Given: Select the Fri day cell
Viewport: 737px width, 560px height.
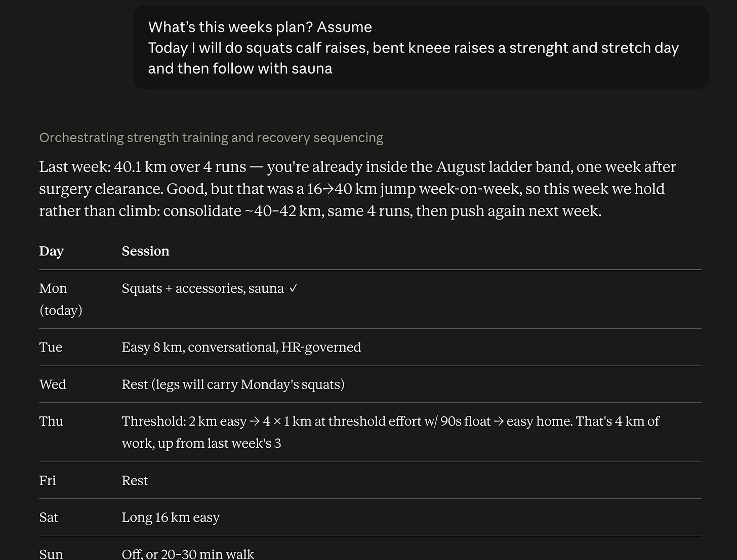Looking at the screenshot, I should tap(48, 481).
